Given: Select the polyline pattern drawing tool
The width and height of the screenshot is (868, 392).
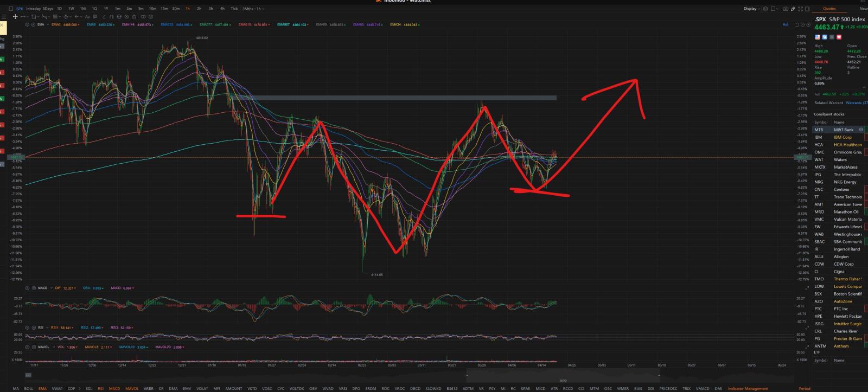Looking at the screenshot, I should 44,17.
